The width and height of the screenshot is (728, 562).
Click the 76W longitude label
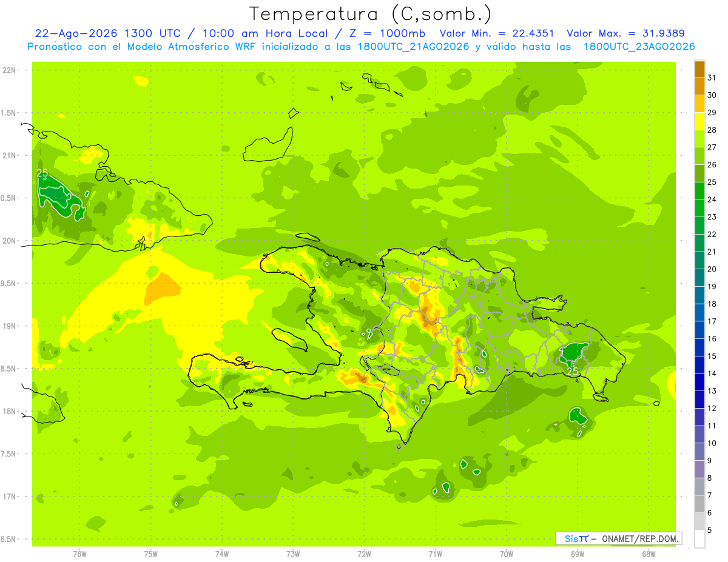coord(79,554)
